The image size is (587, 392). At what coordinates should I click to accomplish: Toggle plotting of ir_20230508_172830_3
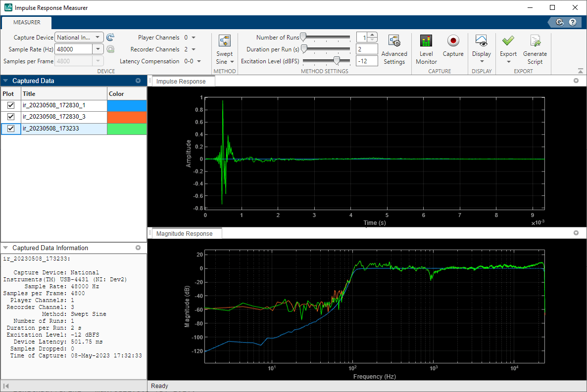pyautogui.click(x=11, y=117)
